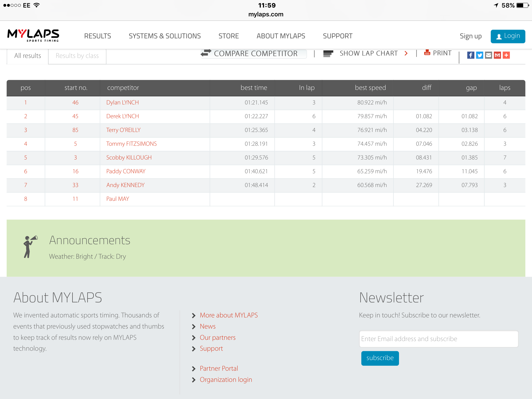Click the Login button

pos(508,36)
